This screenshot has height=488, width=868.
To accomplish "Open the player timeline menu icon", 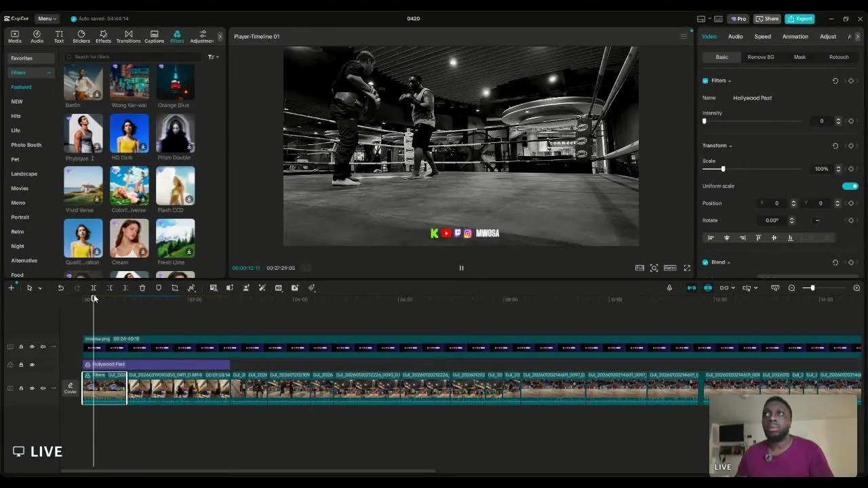I will click(x=684, y=37).
